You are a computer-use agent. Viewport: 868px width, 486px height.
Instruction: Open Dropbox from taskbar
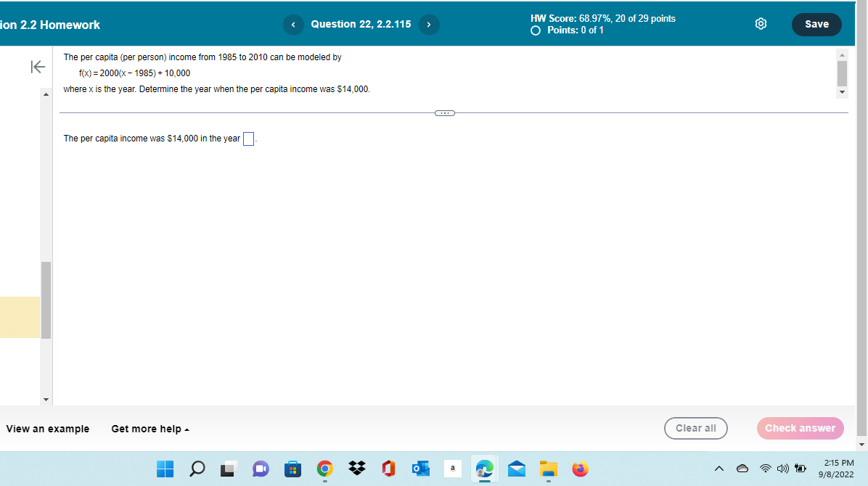point(357,469)
